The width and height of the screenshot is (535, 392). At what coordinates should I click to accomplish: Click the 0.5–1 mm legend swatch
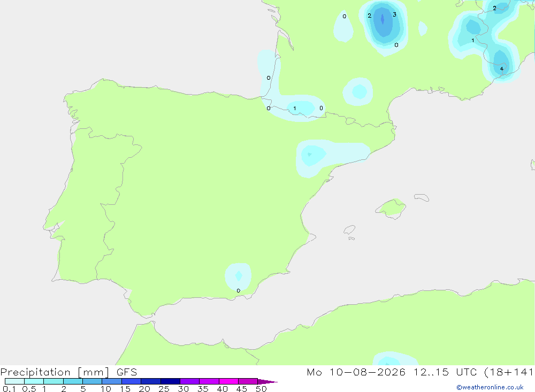[34, 381]
